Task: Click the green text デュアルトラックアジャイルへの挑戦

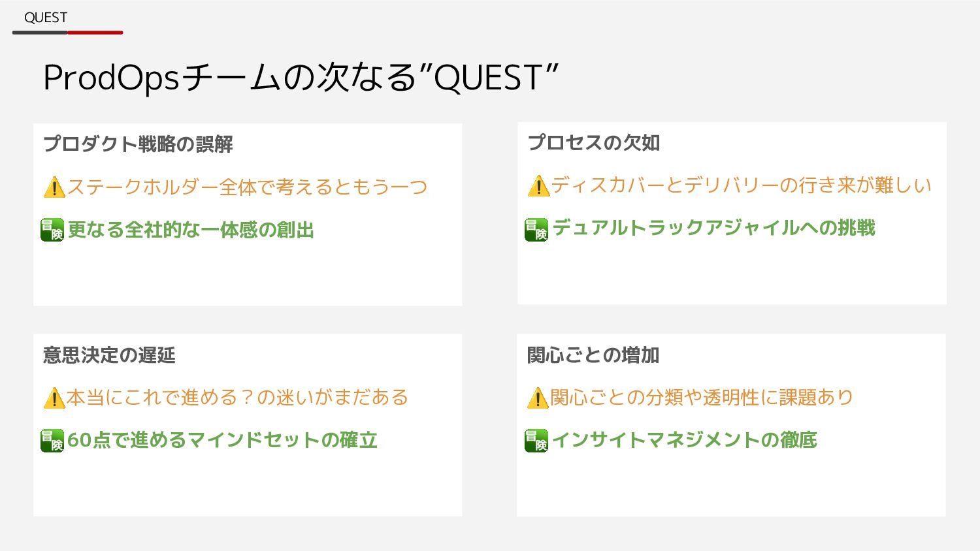Action: [x=713, y=227]
